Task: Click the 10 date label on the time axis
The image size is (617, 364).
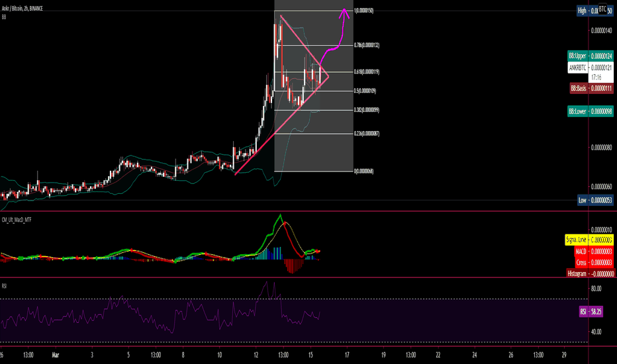Action: point(220,355)
